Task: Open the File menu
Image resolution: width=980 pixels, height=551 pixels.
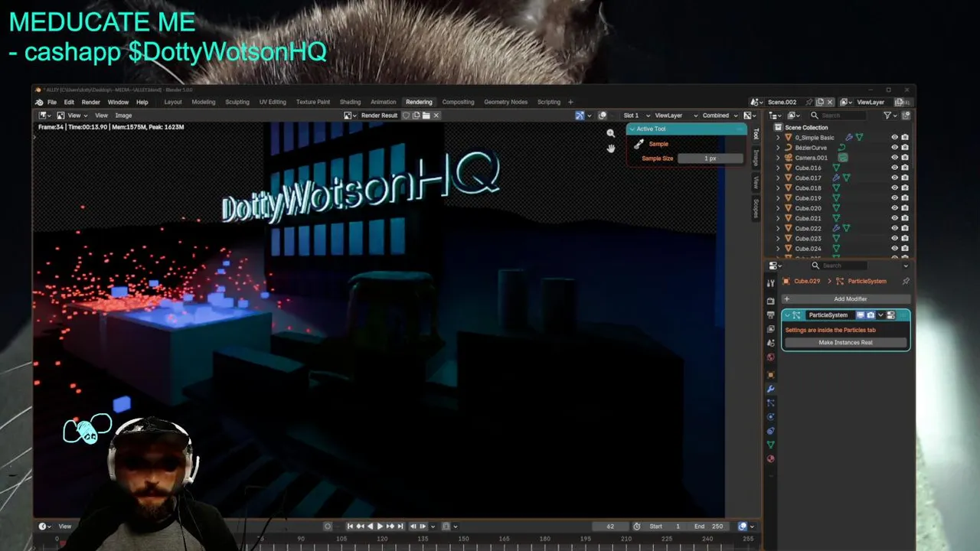Action: [51, 102]
